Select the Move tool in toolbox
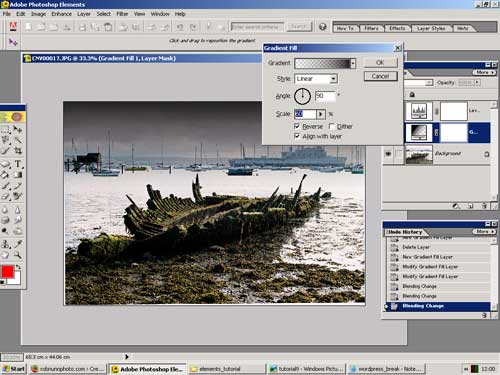500x375 pixels. click(x=18, y=129)
